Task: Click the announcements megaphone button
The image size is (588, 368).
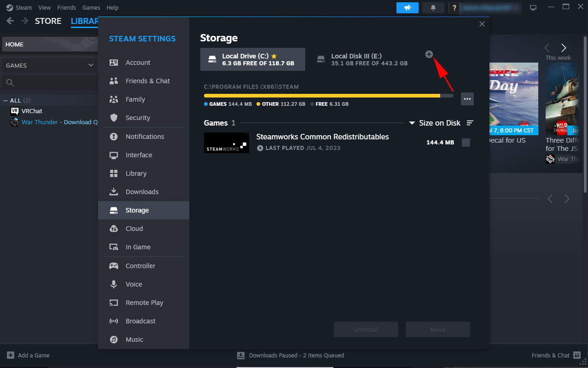Action: (x=408, y=8)
